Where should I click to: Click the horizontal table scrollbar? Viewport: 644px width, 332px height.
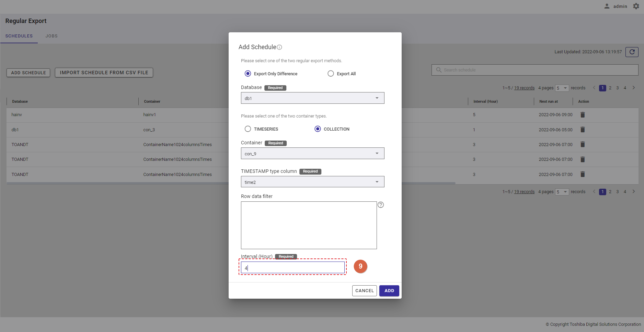point(231,183)
